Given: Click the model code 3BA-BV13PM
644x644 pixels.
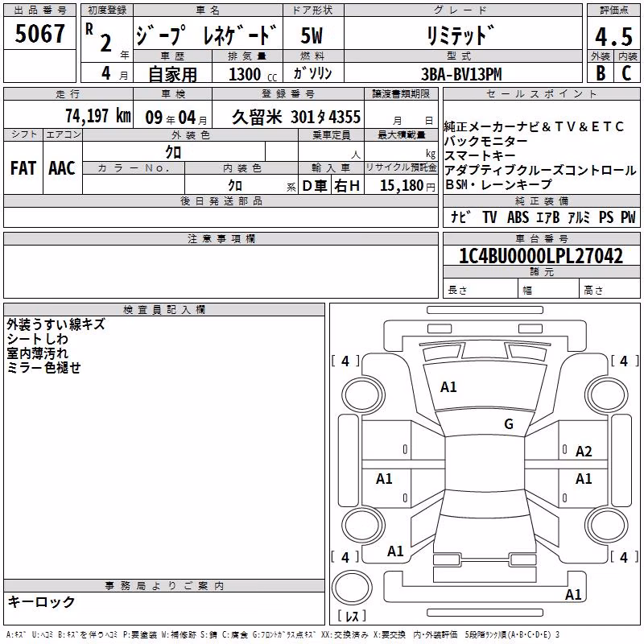Looking at the screenshot, I should point(461,74).
